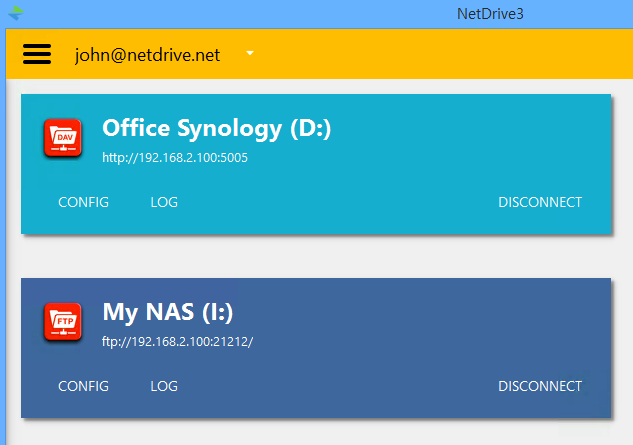Screen dimensions: 633x445
Task: Click the NetDrive app icon in title bar
Action: (x=15, y=14)
